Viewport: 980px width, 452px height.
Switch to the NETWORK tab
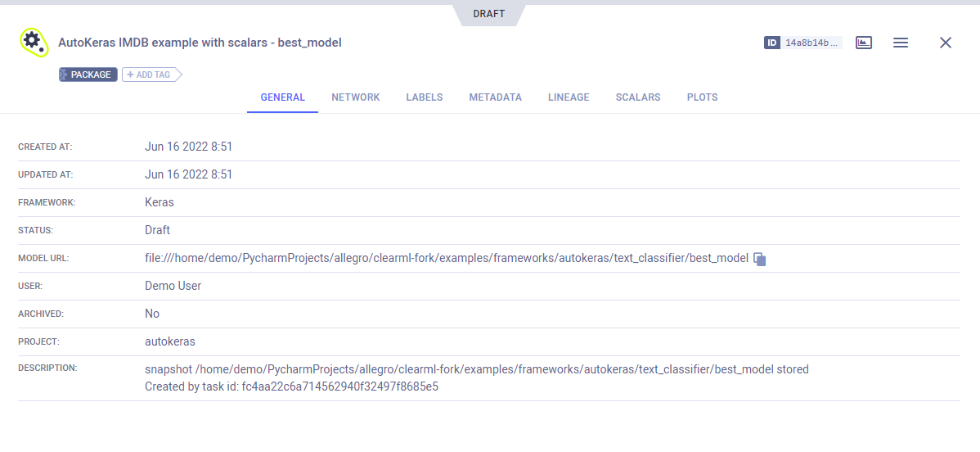[355, 97]
